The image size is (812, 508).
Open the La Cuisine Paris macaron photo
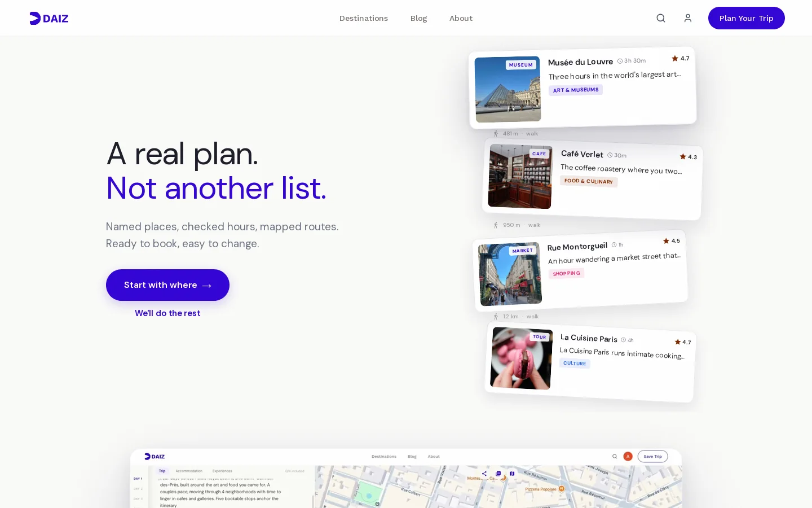tap(522, 358)
